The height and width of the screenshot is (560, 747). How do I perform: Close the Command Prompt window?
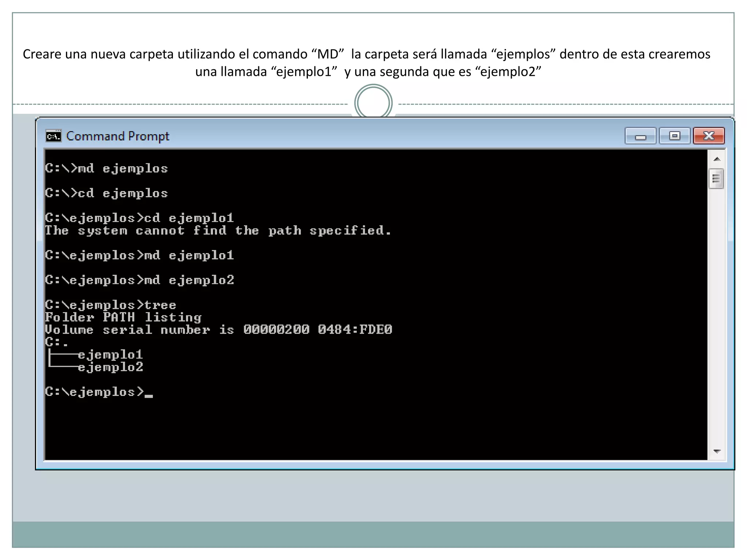(x=709, y=136)
